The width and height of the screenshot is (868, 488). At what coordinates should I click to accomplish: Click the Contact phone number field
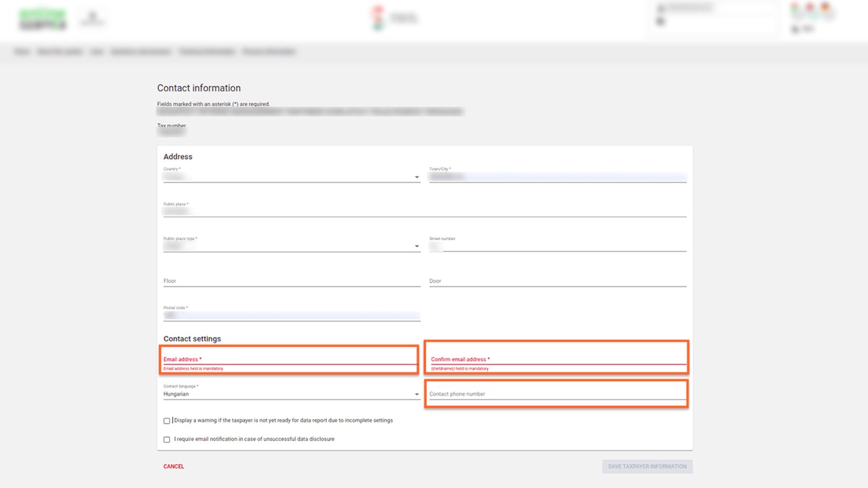pyautogui.click(x=555, y=394)
